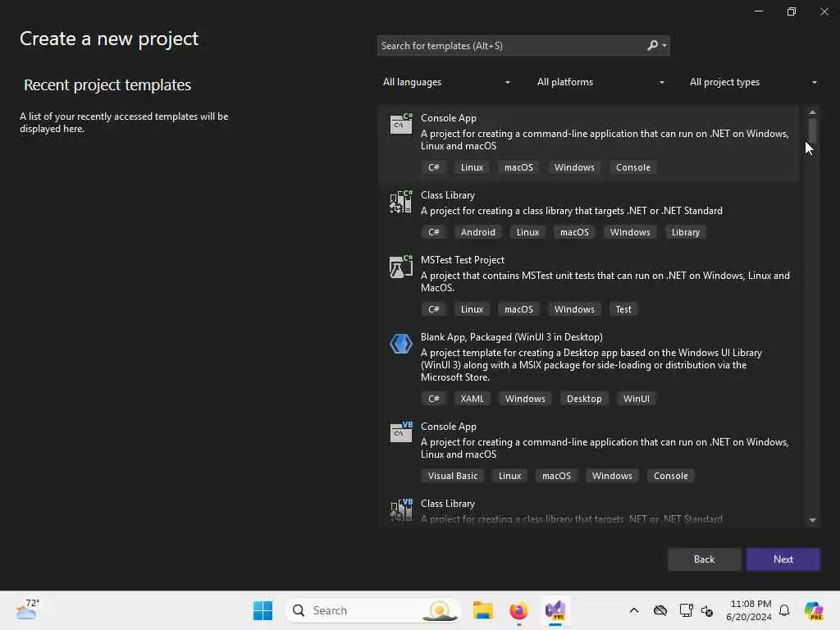Select the C# Class Library template icon

(x=400, y=202)
